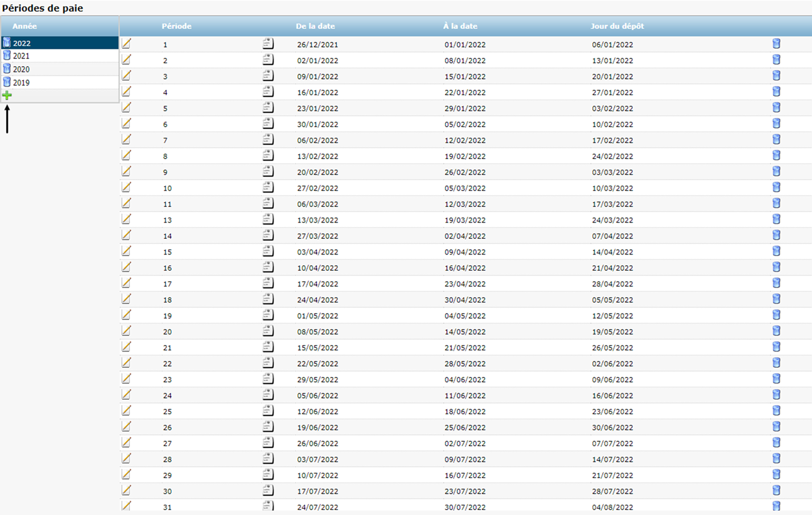Edit period 15 with the pencil icon
Image resolution: width=812 pixels, height=515 pixels.
126,251
